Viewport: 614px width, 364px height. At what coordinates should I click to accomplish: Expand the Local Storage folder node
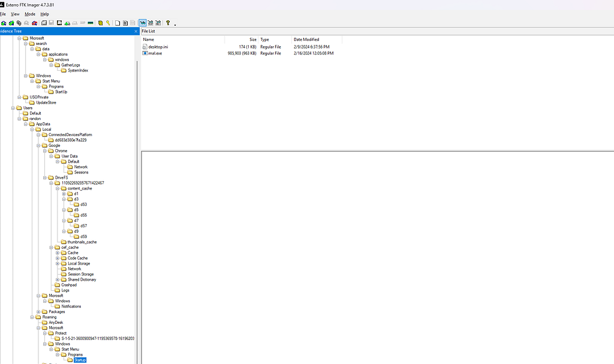point(58,264)
